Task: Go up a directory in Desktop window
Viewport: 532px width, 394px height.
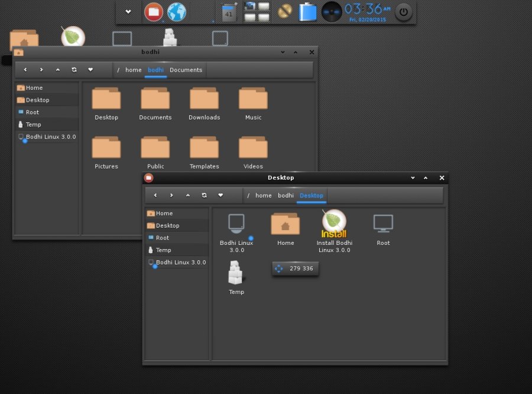Action: (187, 195)
